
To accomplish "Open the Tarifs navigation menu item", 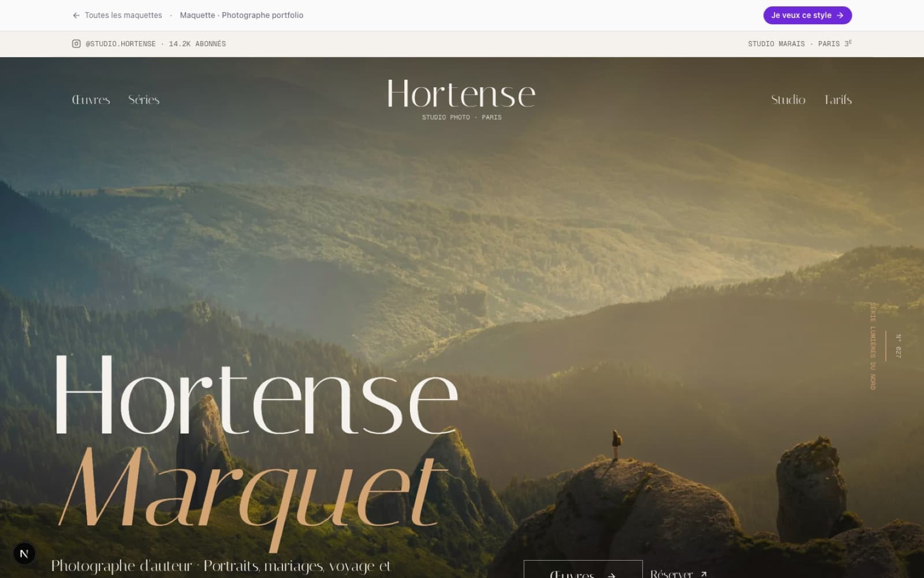I will [838, 99].
